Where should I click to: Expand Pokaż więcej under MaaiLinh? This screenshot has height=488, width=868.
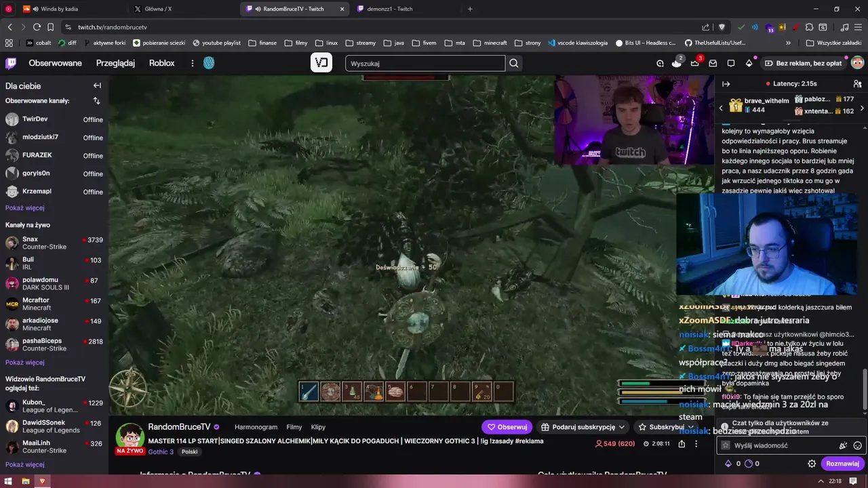pos(25,465)
